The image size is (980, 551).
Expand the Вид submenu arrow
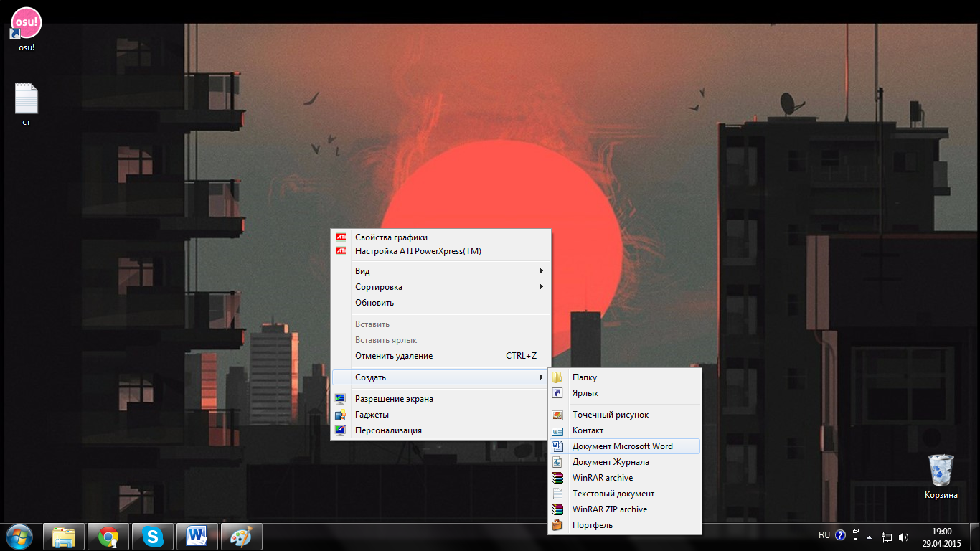pos(542,271)
